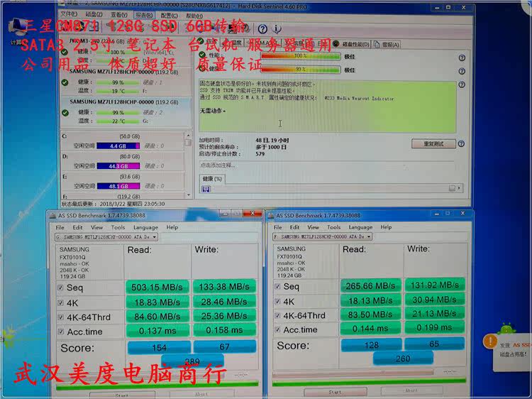Click the Start button in right AS SSD window
Screen dimensions: 532x399
(x=336, y=392)
